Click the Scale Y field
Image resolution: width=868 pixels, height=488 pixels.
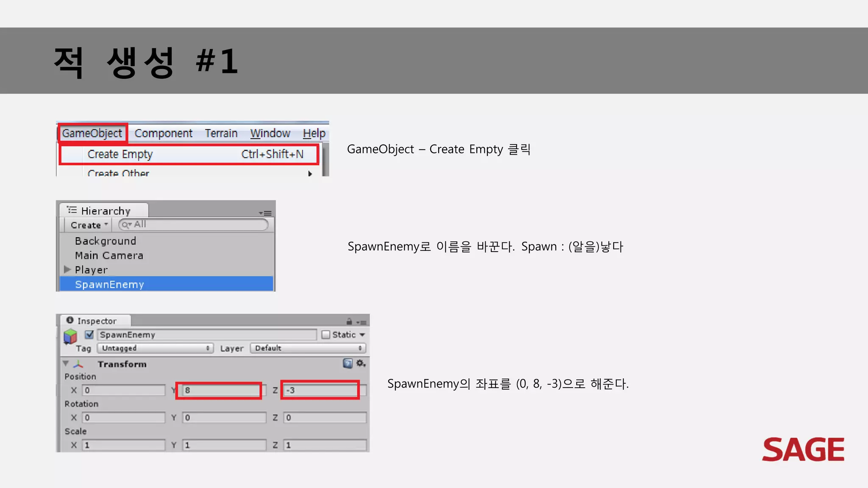click(225, 445)
